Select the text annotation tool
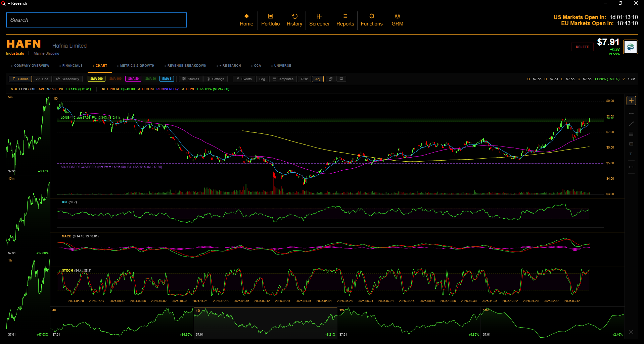The image size is (644, 344). click(x=631, y=154)
